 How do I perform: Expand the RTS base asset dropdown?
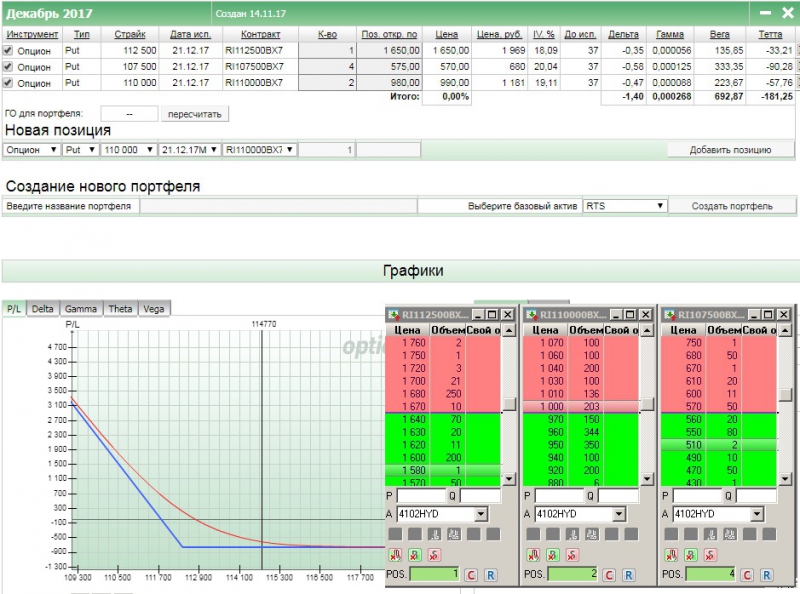[660, 206]
